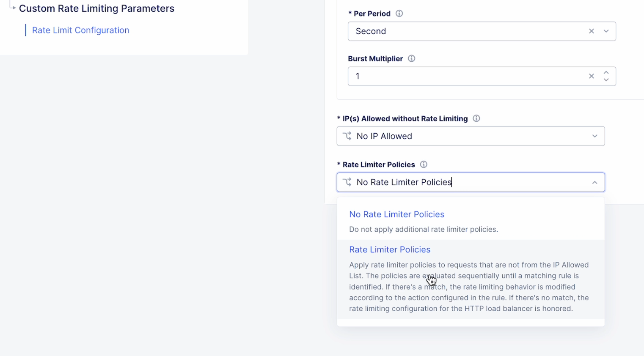Increase Burst Multiplier with the up stepper
644x356 pixels.
606,72
